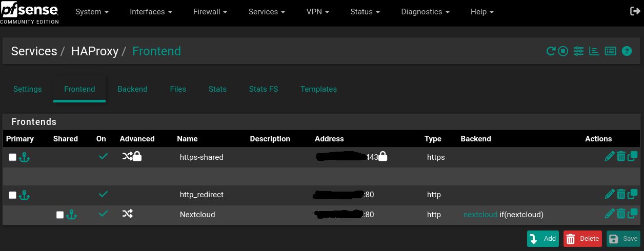Open the status graph icon

[x=594, y=51]
